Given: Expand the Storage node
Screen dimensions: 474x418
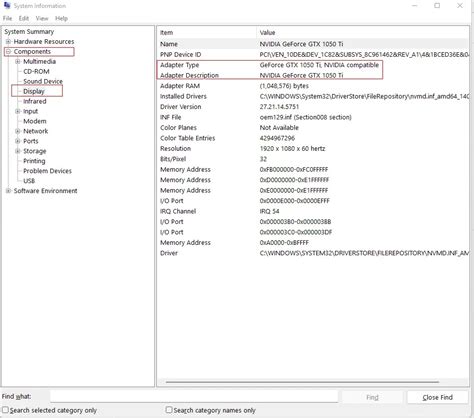Looking at the screenshot, I should point(18,151).
